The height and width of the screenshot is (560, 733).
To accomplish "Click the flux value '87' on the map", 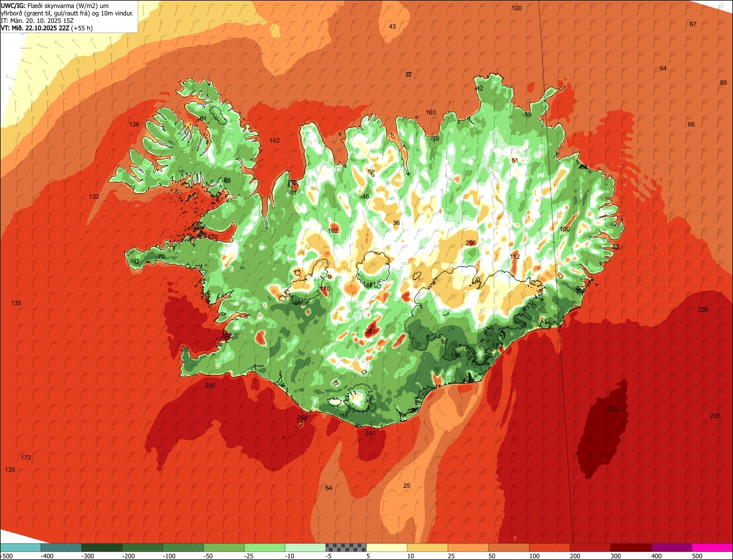I will [x=693, y=24].
